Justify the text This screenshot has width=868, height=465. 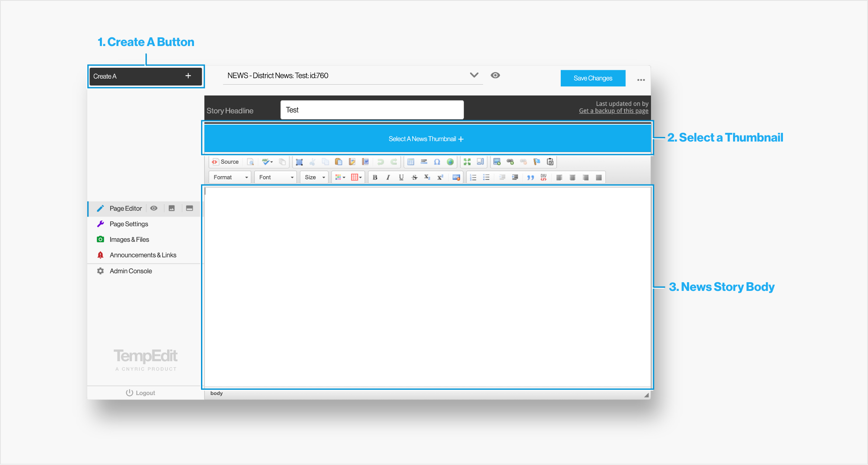click(x=599, y=178)
